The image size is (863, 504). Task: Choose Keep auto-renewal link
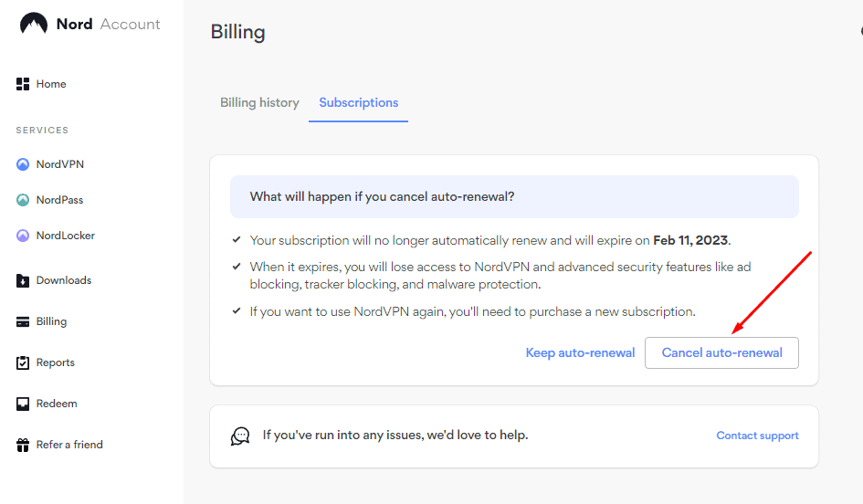(x=580, y=352)
